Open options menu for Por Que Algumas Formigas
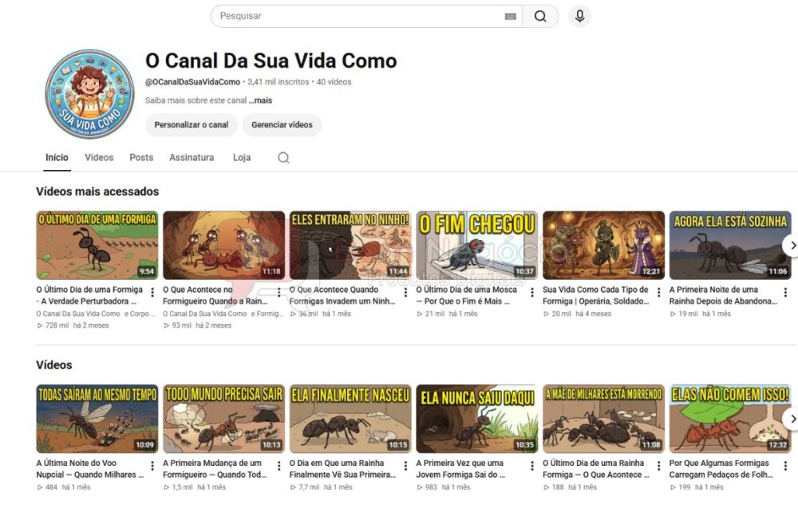 [x=786, y=466]
